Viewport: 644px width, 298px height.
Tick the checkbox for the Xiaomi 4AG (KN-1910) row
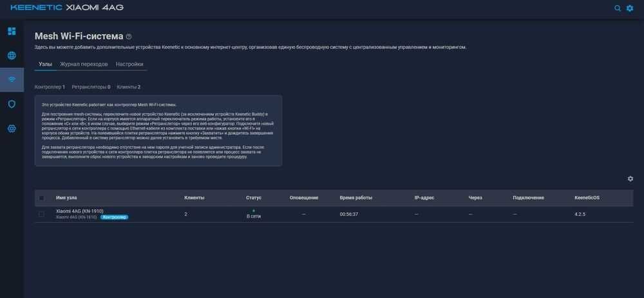click(x=41, y=214)
